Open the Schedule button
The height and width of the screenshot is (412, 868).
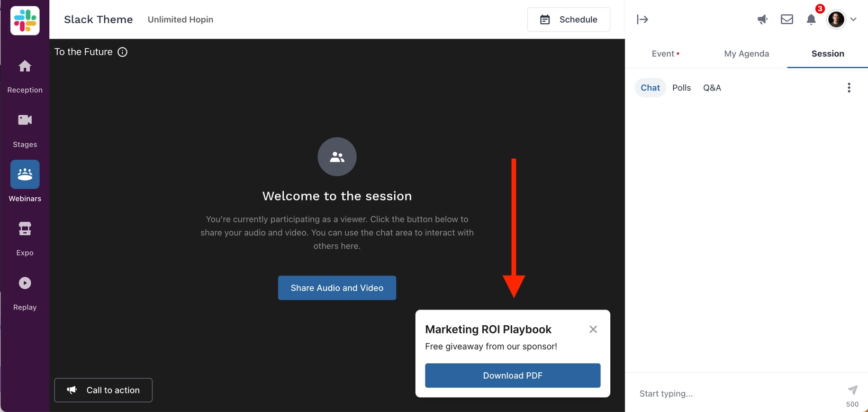coord(568,20)
